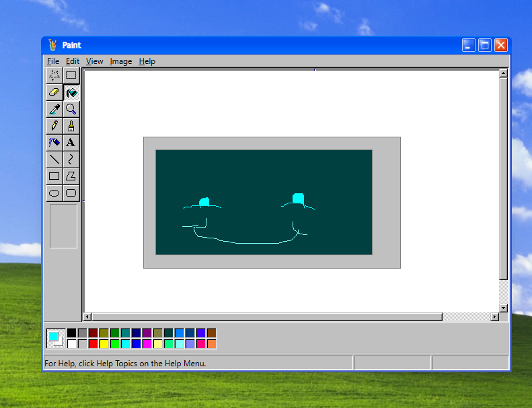532x408 pixels.
Task: Select the rectangular Select tool
Action: [71, 75]
